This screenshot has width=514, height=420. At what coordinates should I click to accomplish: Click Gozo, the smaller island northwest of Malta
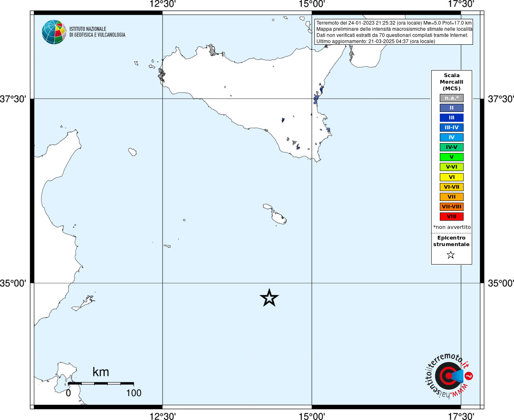(x=268, y=206)
